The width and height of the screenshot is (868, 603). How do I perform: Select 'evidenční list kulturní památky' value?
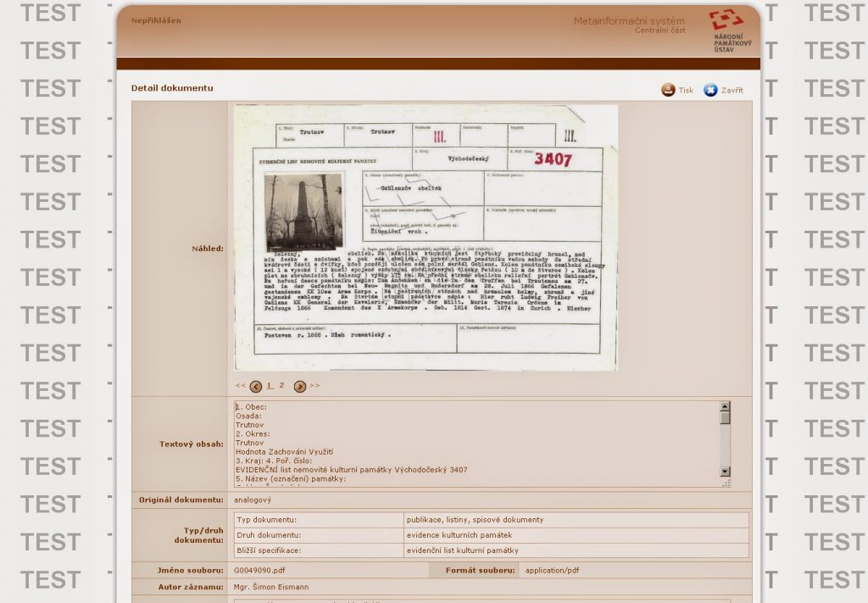pyautogui.click(x=463, y=551)
